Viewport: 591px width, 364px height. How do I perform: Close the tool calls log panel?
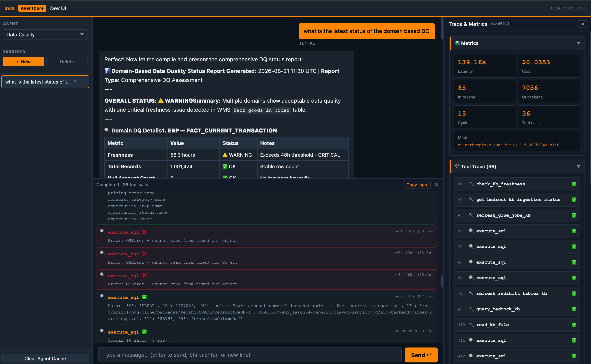(436, 185)
